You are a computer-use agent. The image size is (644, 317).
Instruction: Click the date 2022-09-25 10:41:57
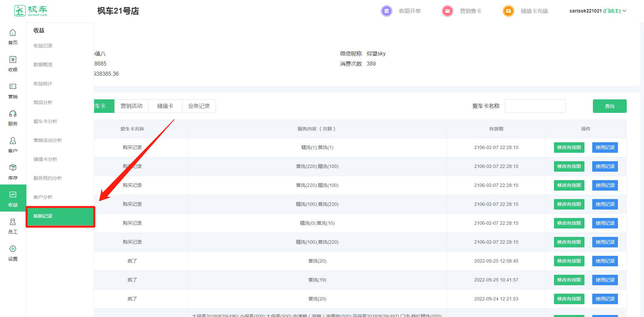coord(496,280)
